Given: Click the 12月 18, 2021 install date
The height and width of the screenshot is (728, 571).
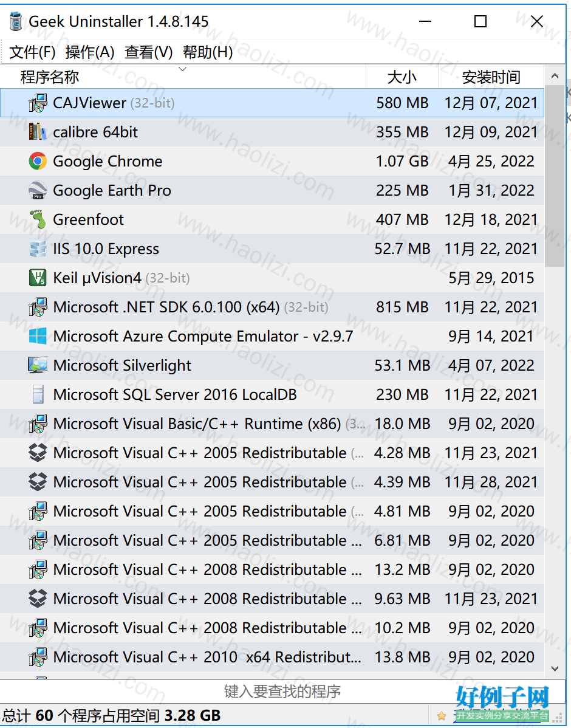Looking at the screenshot, I should 491,219.
